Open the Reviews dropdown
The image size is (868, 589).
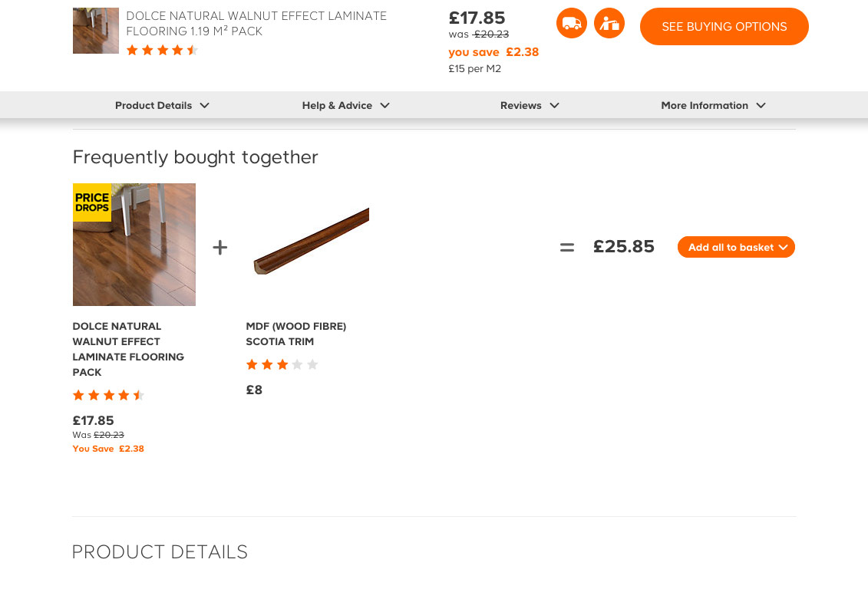pyautogui.click(x=530, y=106)
